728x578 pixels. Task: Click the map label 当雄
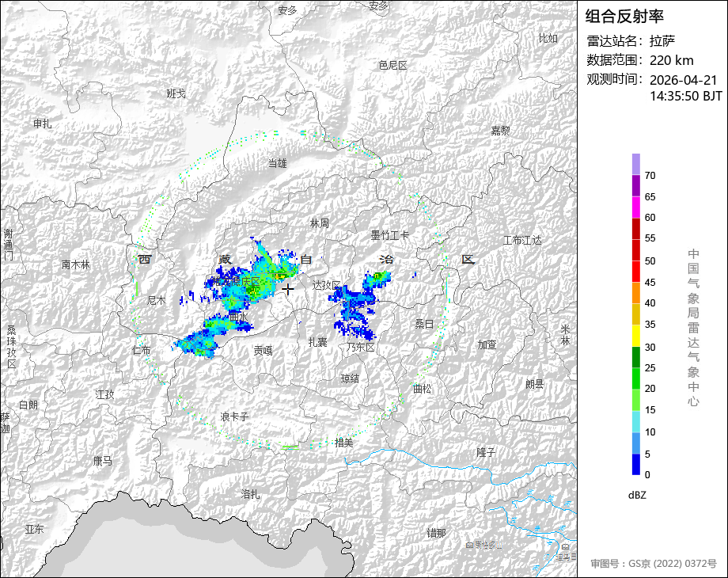pyautogui.click(x=278, y=163)
